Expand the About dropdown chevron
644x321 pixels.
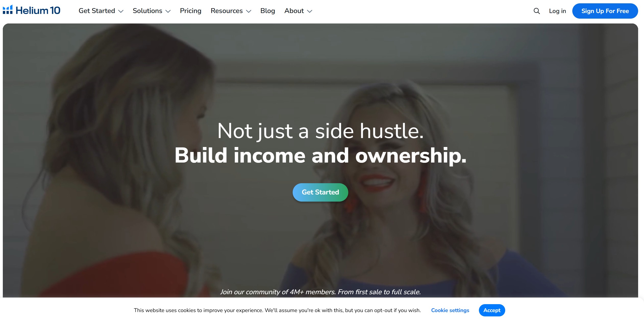click(x=309, y=11)
